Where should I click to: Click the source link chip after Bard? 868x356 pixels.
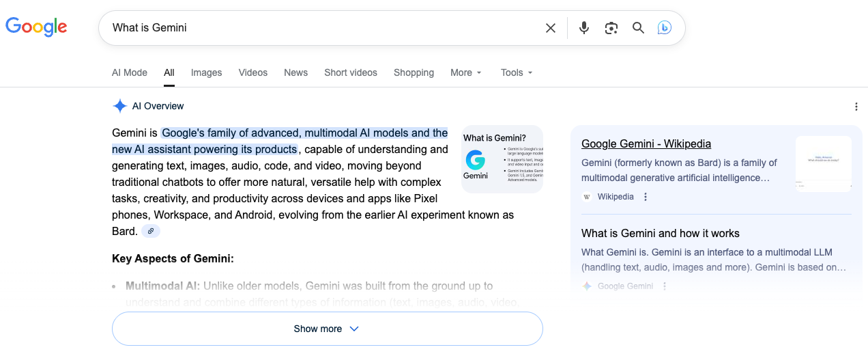point(151,231)
